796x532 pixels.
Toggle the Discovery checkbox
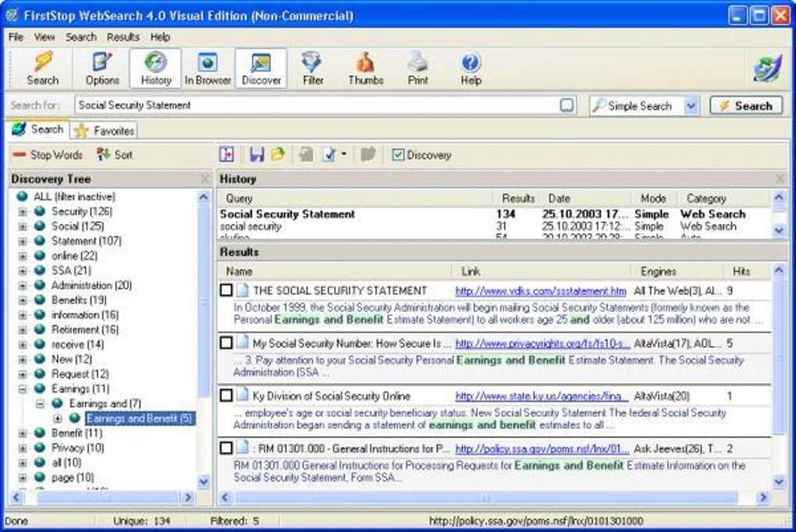point(399,154)
